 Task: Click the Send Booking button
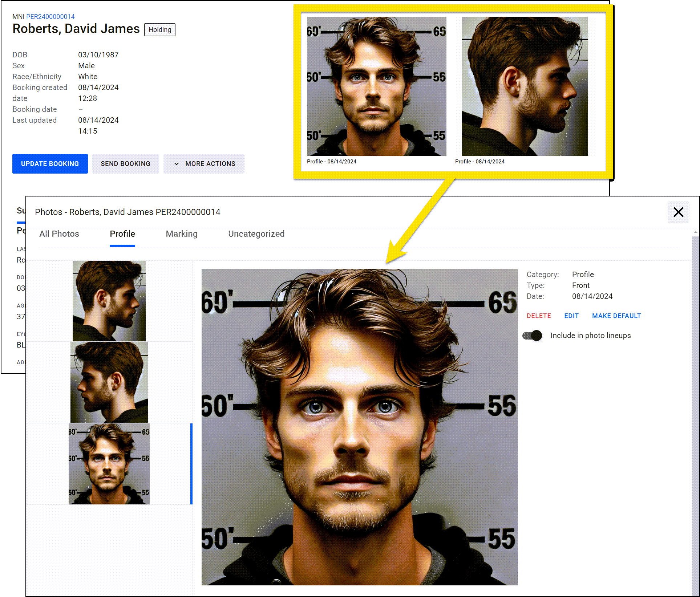(x=125, y=164)
